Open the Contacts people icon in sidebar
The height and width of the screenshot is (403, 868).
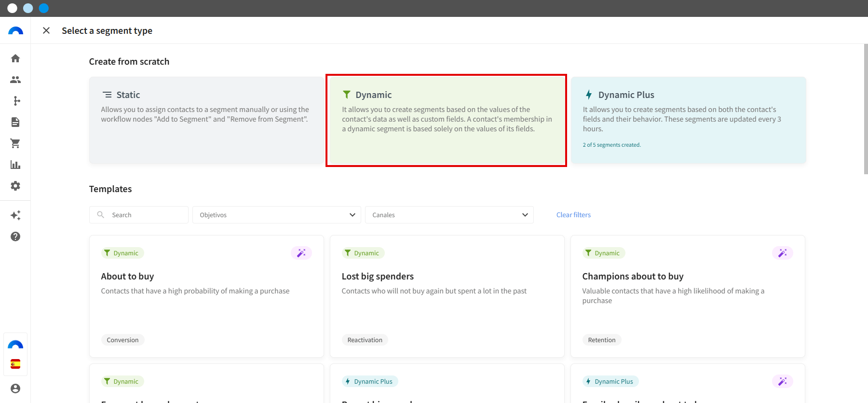point(15,80)
